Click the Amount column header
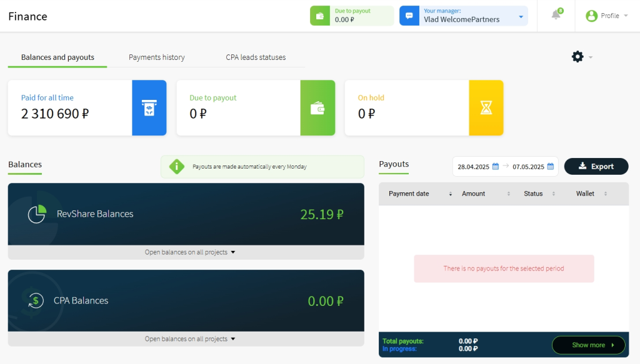The image size is (640, 364). coord(474,194)
